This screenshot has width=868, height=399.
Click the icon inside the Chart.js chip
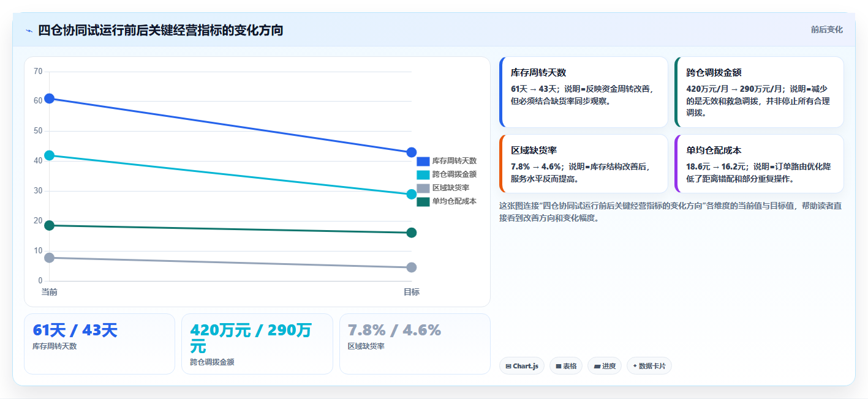508,366
